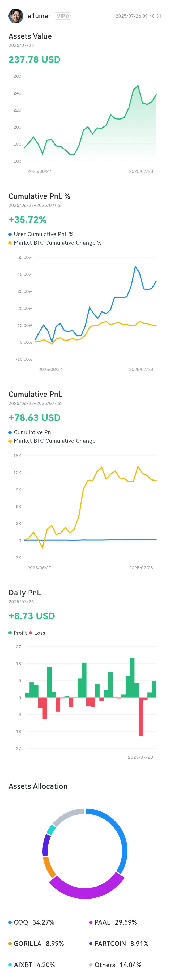
Task: Click the +35.72% cumulative PnL value
Action: point(28,220)
